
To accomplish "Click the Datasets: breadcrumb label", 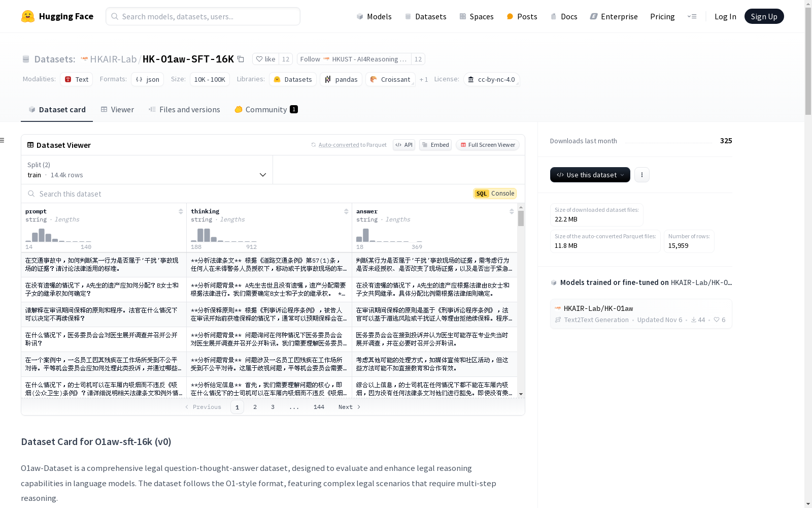I will [54, 59].
